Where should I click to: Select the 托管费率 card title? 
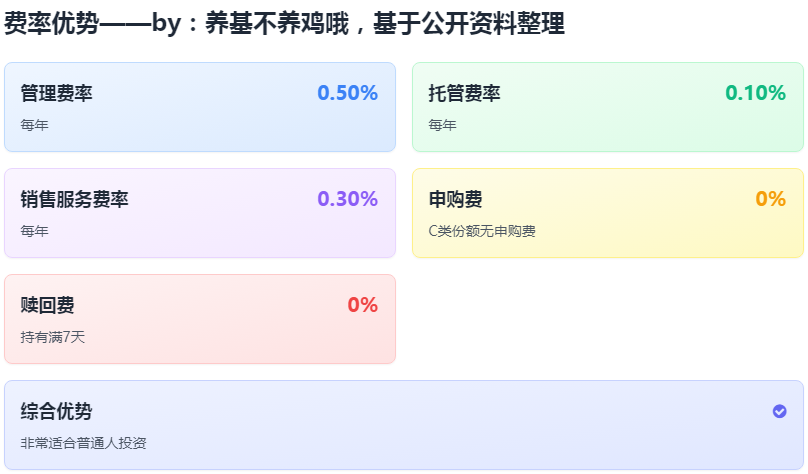464,93
